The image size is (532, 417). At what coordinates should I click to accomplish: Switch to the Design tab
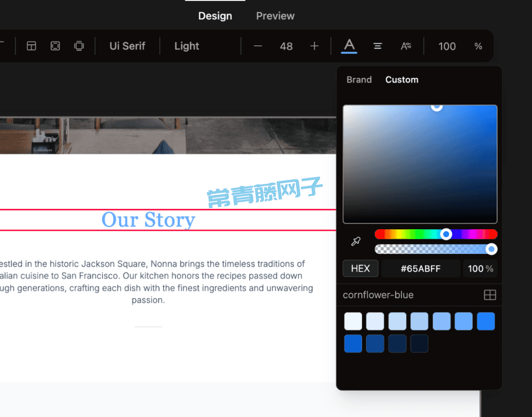pos(215,16)
